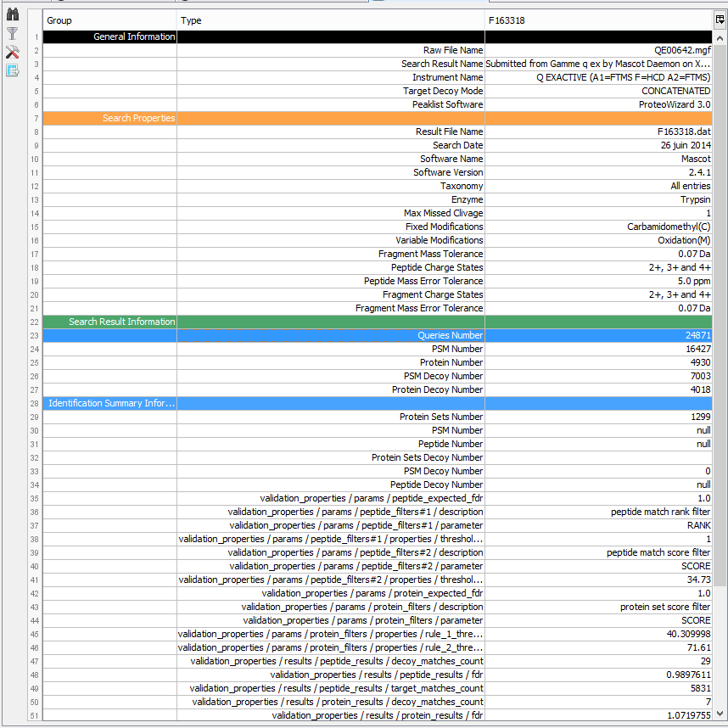Click the Max Missed Clivage cell
Screen dimensions: 728x728
pyautogui.click(x=331, y=213)
